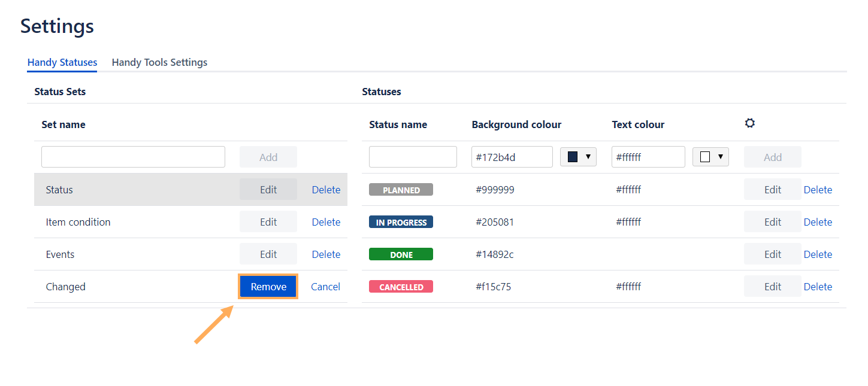The image size is (868, 386).
Task: Focus the text colour hex field
Action: (x=648, y=157)
